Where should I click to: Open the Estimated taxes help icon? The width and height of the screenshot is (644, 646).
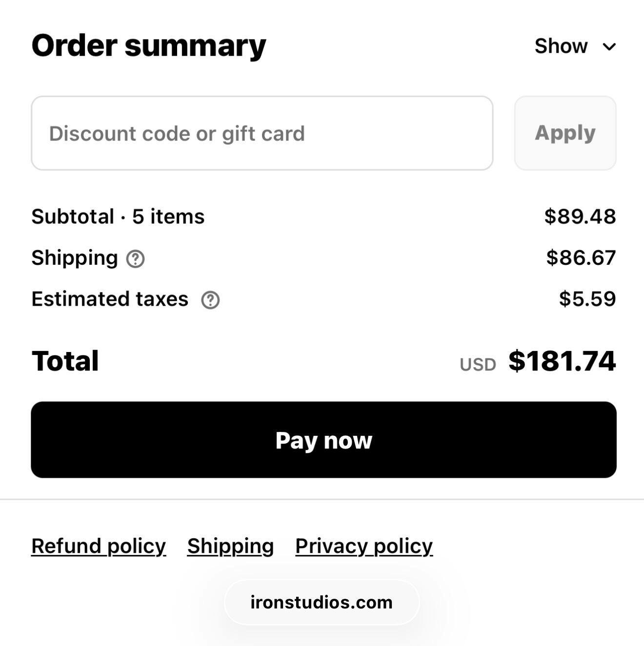210,300
